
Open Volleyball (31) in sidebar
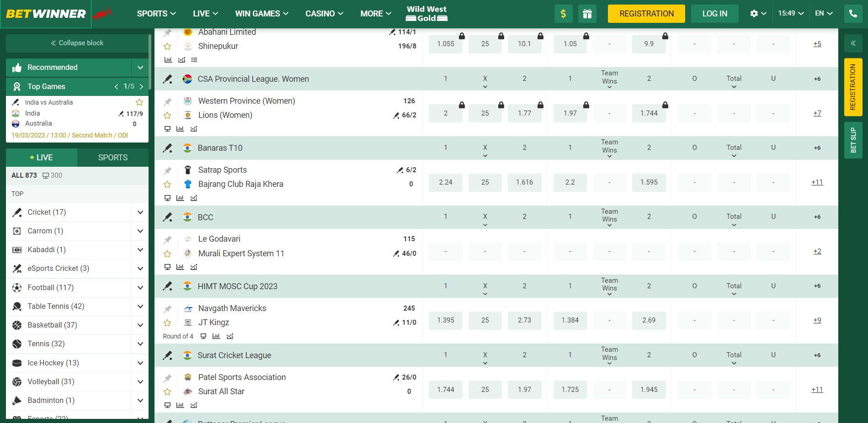tap(51, 382)
